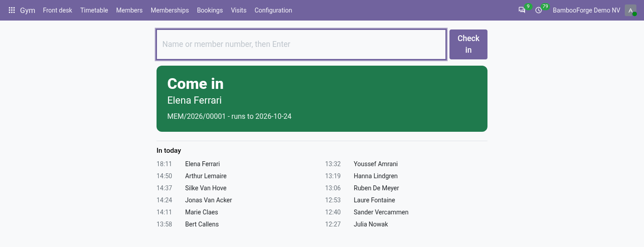Open the messages conversation icon

tap(522, 10)
